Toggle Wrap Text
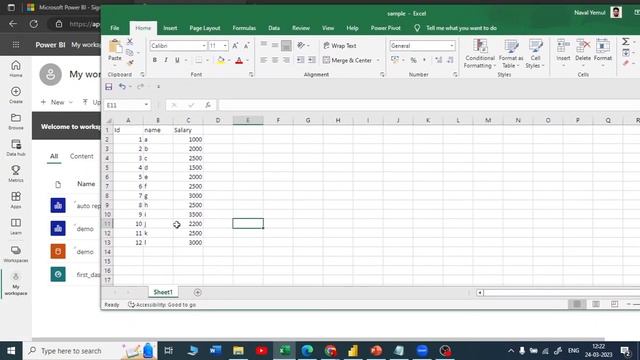The width and height of the screenshot is (640, 360). click(340, 46)
